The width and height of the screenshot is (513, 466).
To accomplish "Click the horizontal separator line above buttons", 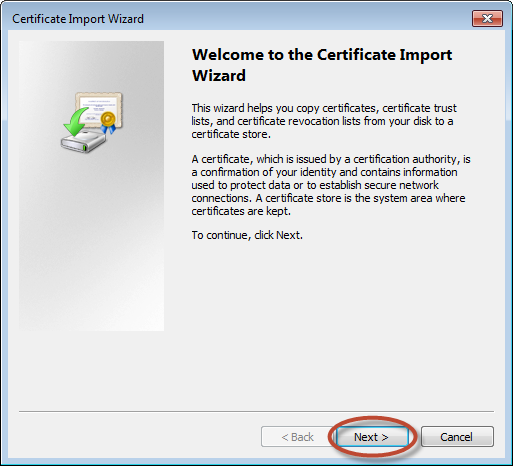I will [256, 411].
